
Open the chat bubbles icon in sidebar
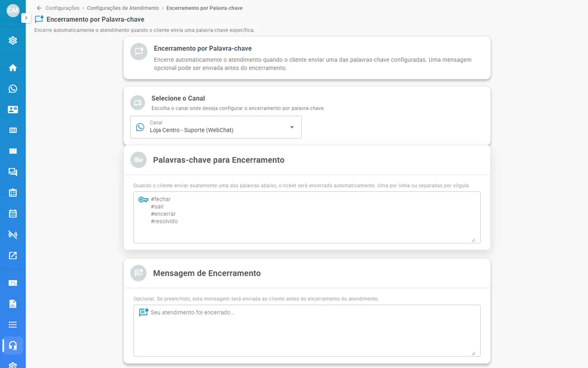[13, 172]
